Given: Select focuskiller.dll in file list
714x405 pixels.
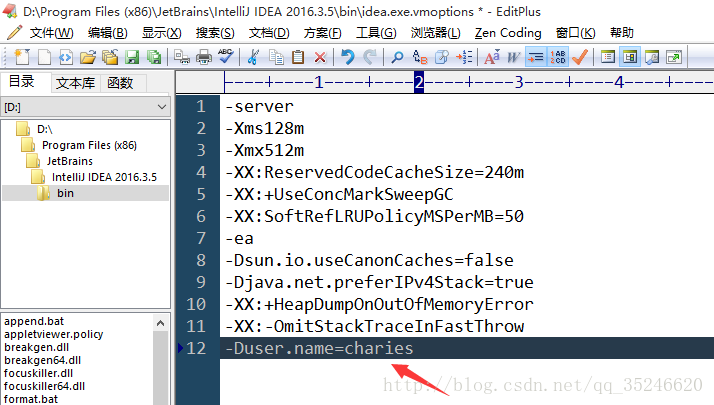Looking at the screenshot, I should point(38,373).
